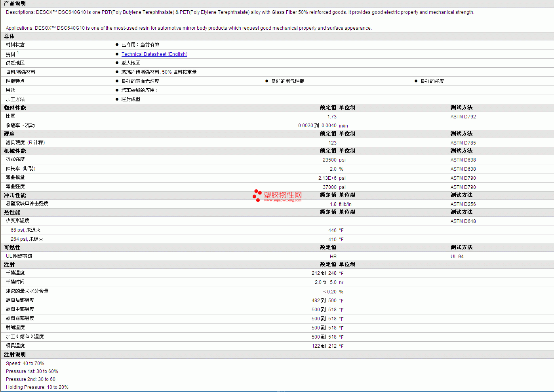
Task: Click the 冲击性能 section header
Action: (x=15, y=195)
